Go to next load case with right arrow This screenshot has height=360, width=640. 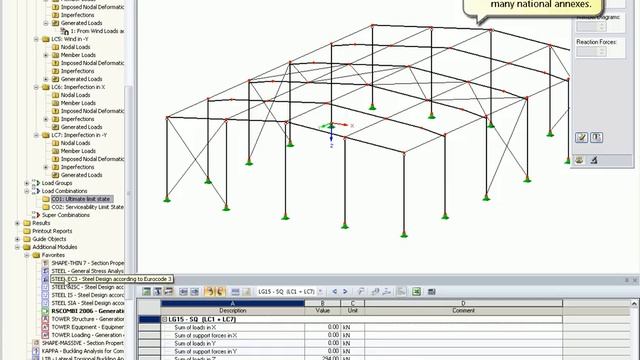point(345,291)
